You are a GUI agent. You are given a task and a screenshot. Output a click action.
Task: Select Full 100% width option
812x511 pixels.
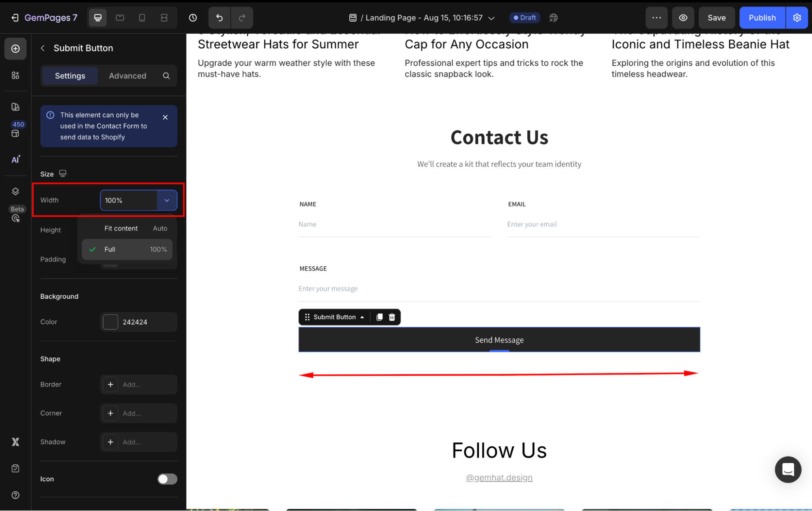coord(127,249)
